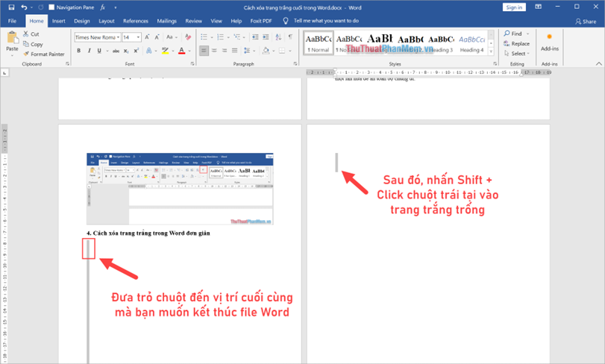Apply the Normal style

tap(319, 43)
